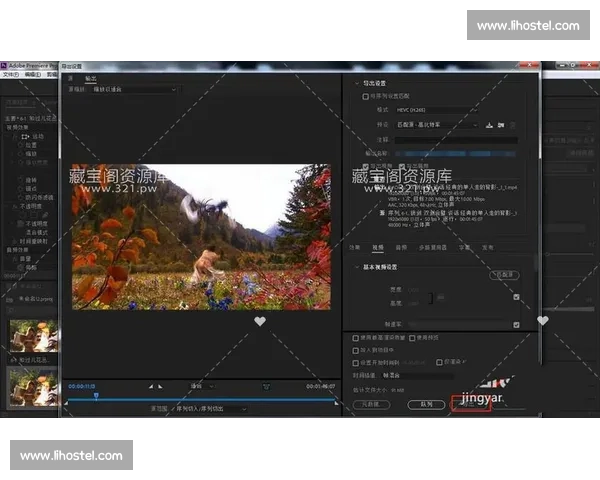Collapse the basic video settings section
Viewport: 600px width, 480px height.
[355, 267]
